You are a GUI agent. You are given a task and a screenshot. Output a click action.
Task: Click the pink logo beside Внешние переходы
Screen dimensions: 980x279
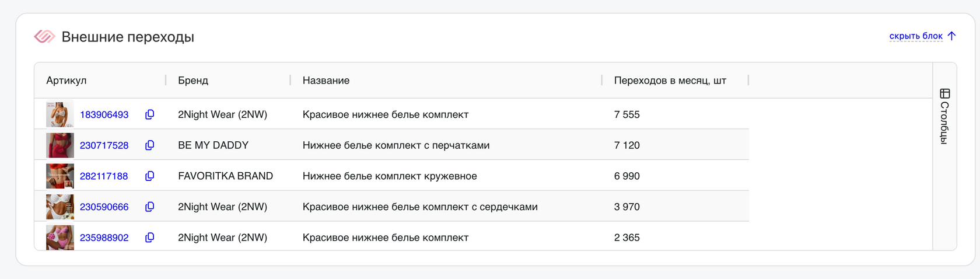point(44,37)
